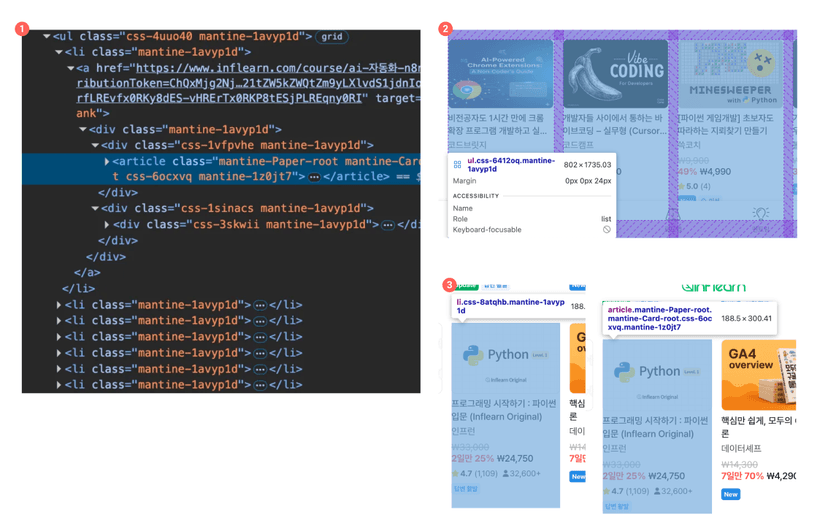Viewport: 828px width, 532px height.
Task: Collapse the ul css-4uuo40 element node
Action: point(47,37)
